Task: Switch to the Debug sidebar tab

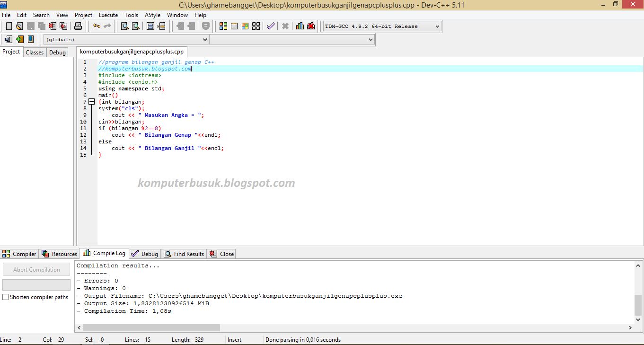Action: pyautogui.click(x=57, y=53)
